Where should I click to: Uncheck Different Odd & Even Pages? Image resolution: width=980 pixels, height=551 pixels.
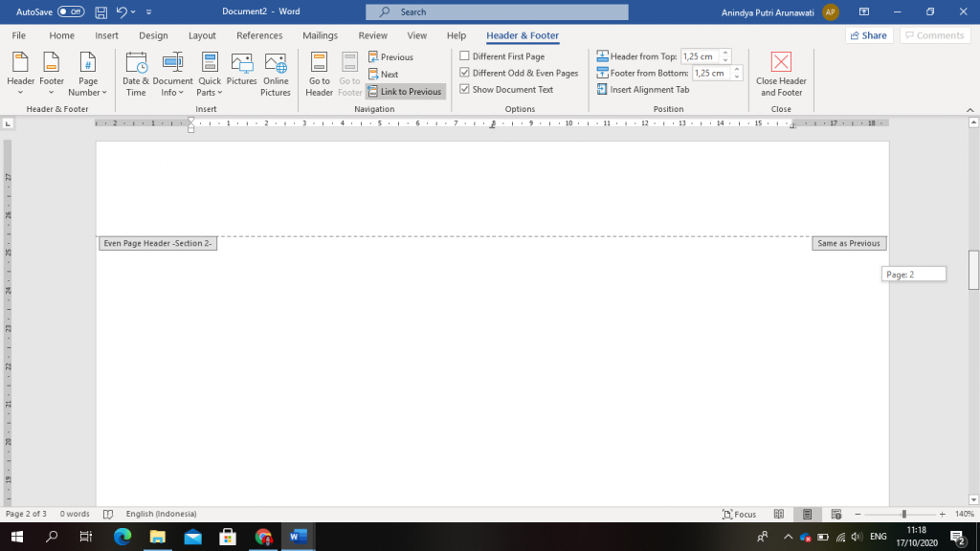[x=464, y=73]
